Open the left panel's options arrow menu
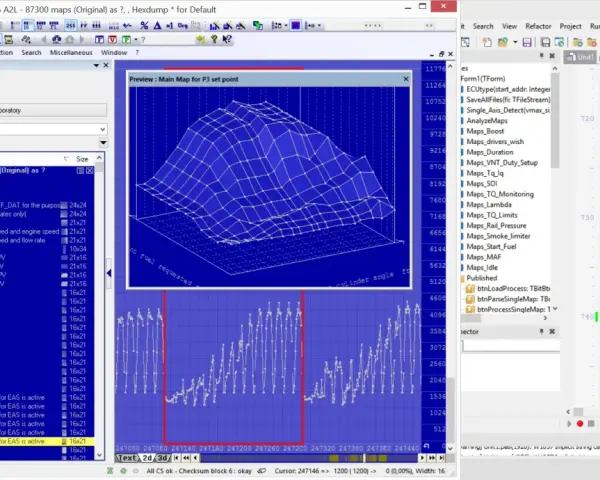Screen dimensions: 600x480 [96, 65]
